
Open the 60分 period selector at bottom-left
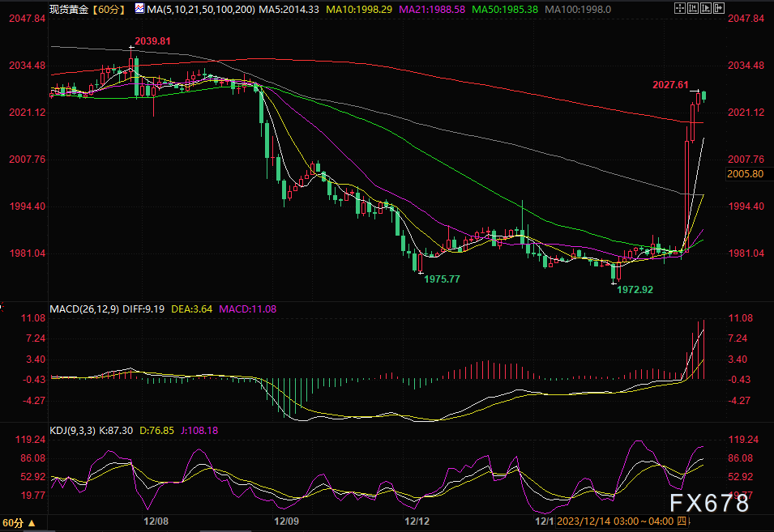point(14,523)
